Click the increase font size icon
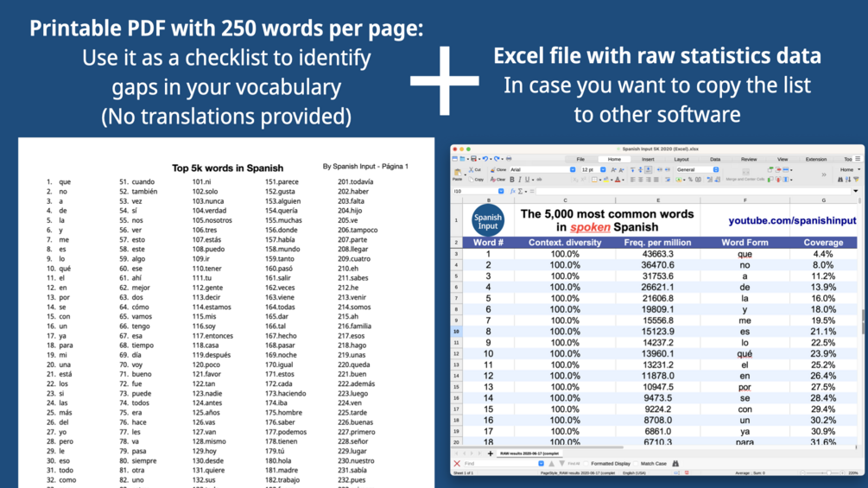868x488 pixels. click(613, 170)
